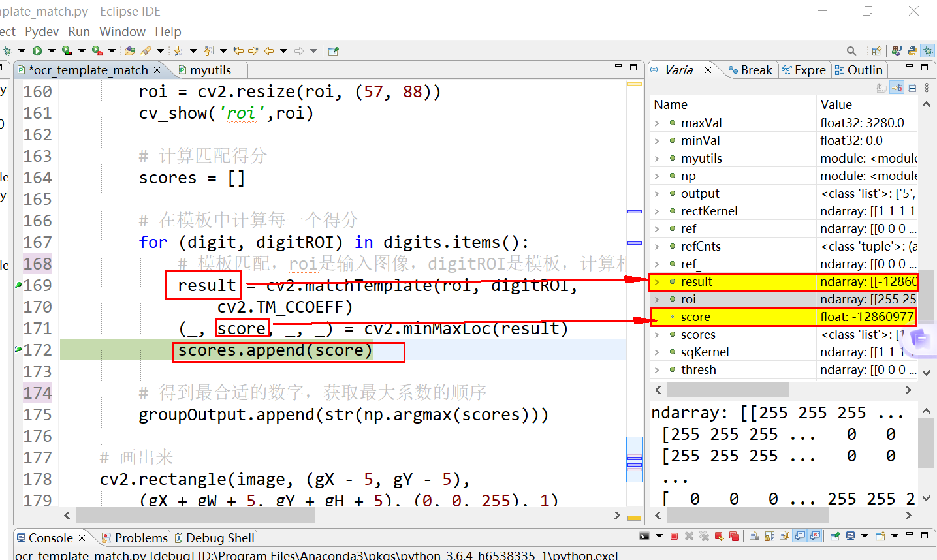The width and height of the screenshot is (937, 560).
Task: Switch to the Outline view tab
Action: [x=859, y=70]
